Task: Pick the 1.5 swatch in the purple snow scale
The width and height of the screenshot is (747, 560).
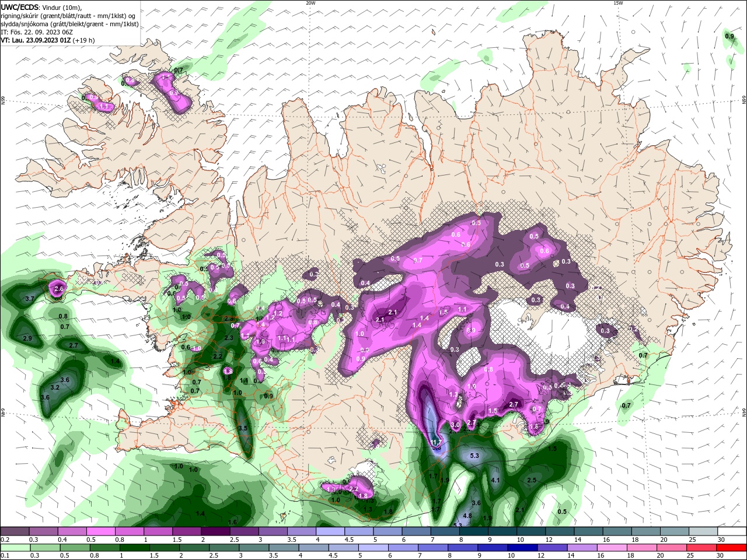Action: pos(186,531)
